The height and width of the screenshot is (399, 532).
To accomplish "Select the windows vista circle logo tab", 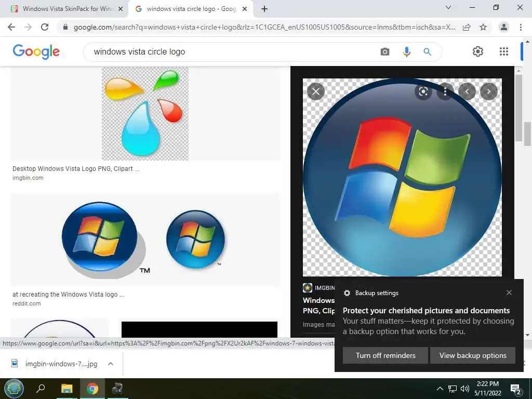I will pos(191,9).
